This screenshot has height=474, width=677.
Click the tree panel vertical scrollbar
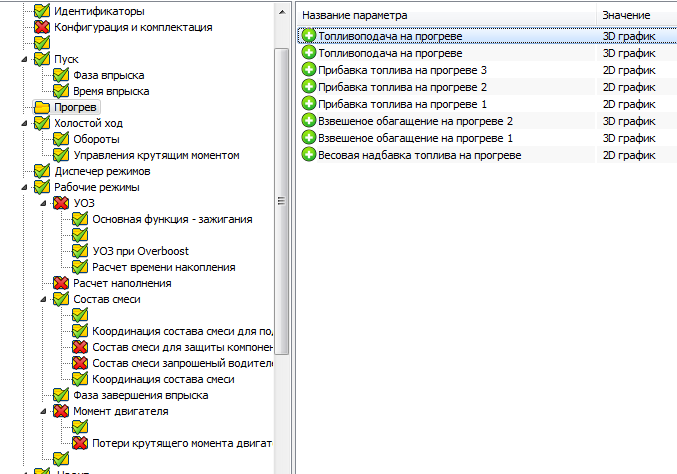tap(282, 200)
